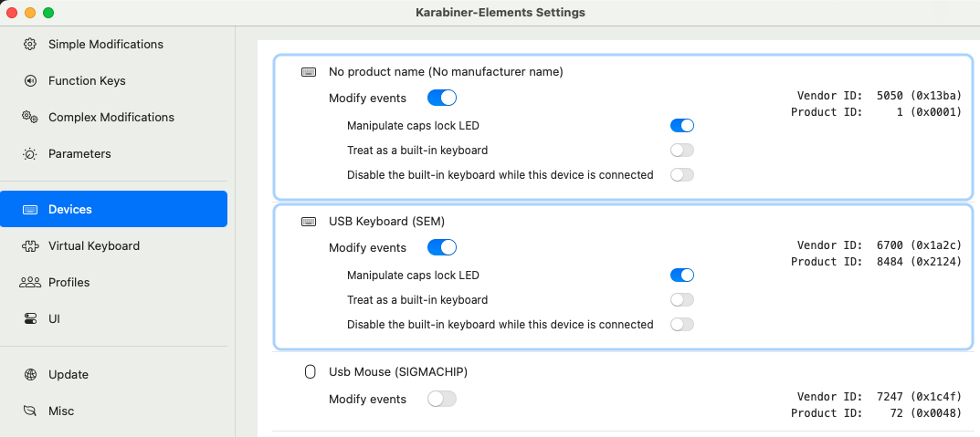Image resolution: width=980 pixels, height=437 pixels.
Task: Toggle Modify events for No product name
Action: coord(442,98)
